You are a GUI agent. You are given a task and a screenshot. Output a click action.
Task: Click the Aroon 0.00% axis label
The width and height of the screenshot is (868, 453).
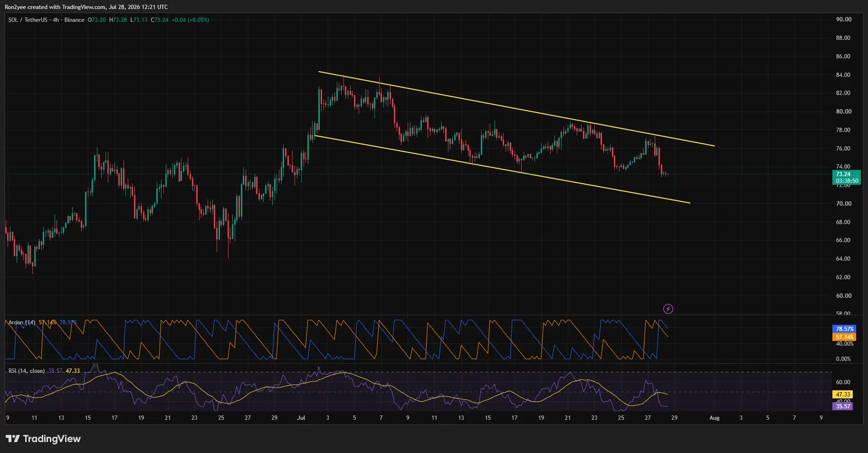pyautogui.click(x=843, y=359)
